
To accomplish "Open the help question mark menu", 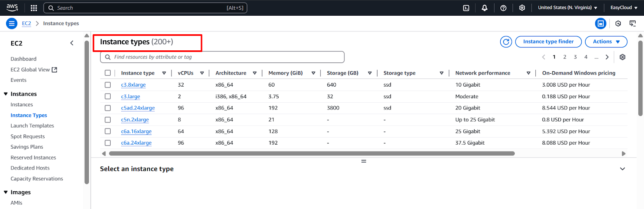I will 503,8.
